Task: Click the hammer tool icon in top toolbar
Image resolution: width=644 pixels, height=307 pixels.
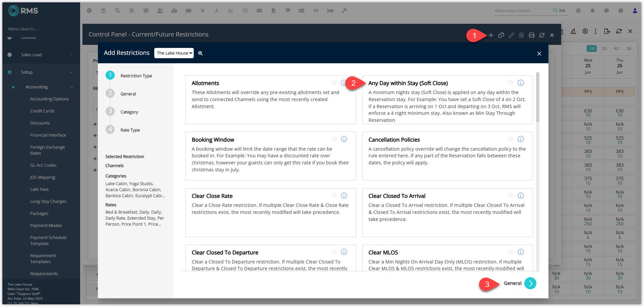Action: point(344,11)
